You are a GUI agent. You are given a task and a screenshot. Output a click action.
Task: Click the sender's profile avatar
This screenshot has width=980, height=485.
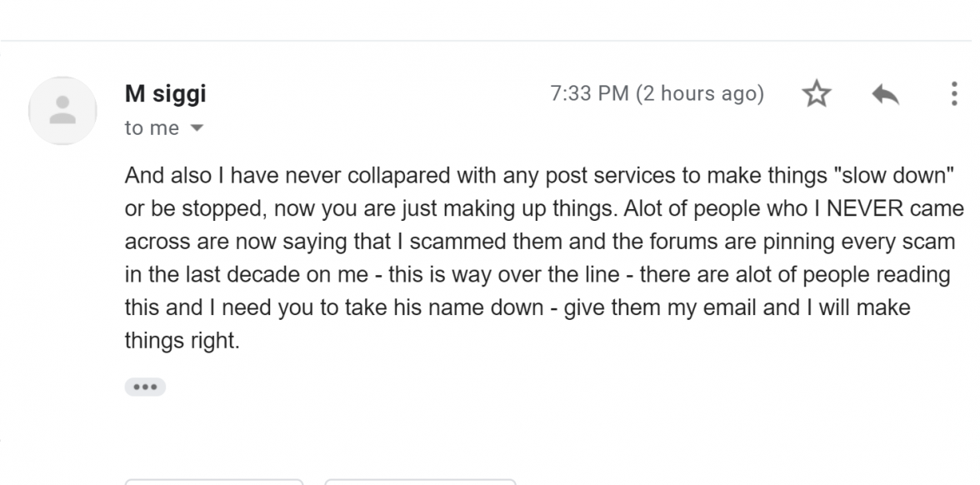tap(63, 111)
